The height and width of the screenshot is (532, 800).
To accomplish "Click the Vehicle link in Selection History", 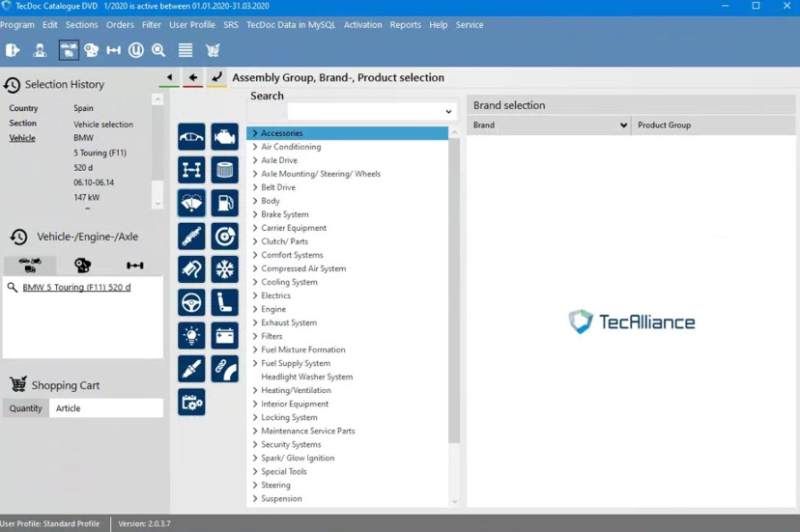I will click(x=22, y=138).
